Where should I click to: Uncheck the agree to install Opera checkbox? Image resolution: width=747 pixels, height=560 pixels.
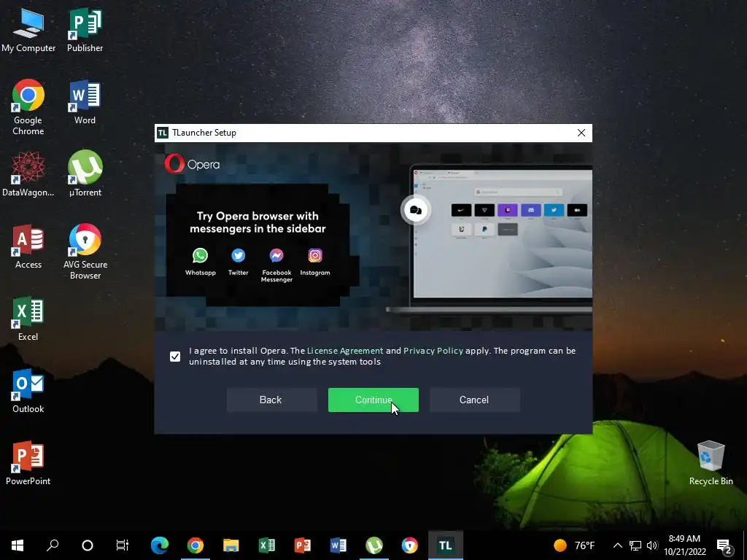point(175,356)
